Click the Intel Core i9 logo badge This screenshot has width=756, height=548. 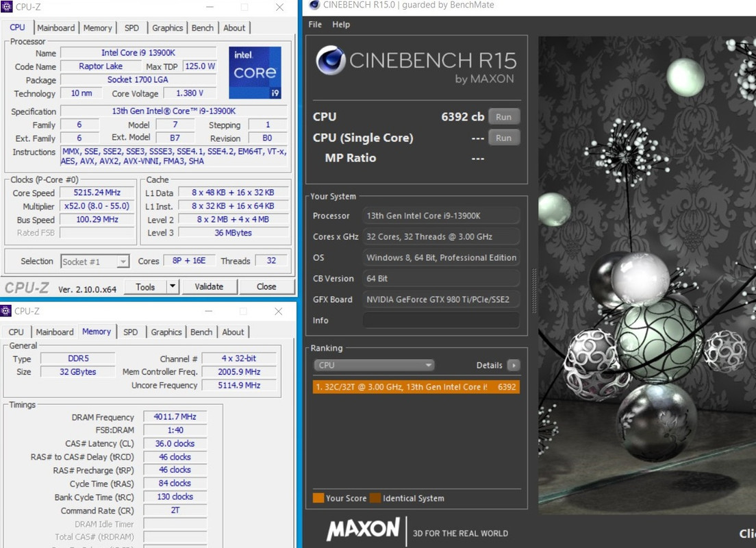click(x=255, y=73)
